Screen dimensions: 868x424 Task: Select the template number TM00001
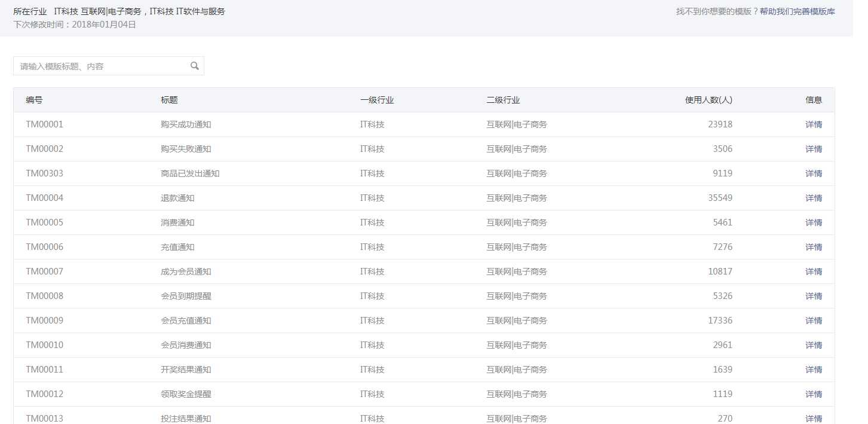[x=44, y=124]
